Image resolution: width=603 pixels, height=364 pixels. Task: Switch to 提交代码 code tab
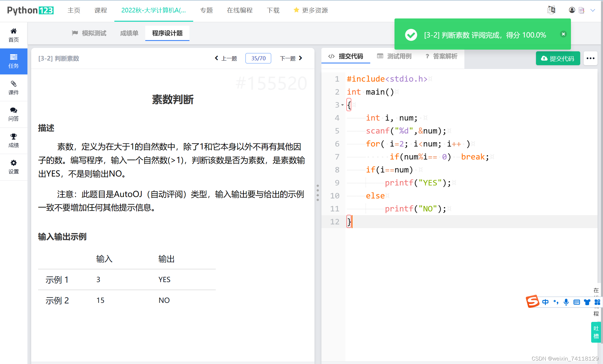[346, 56]
